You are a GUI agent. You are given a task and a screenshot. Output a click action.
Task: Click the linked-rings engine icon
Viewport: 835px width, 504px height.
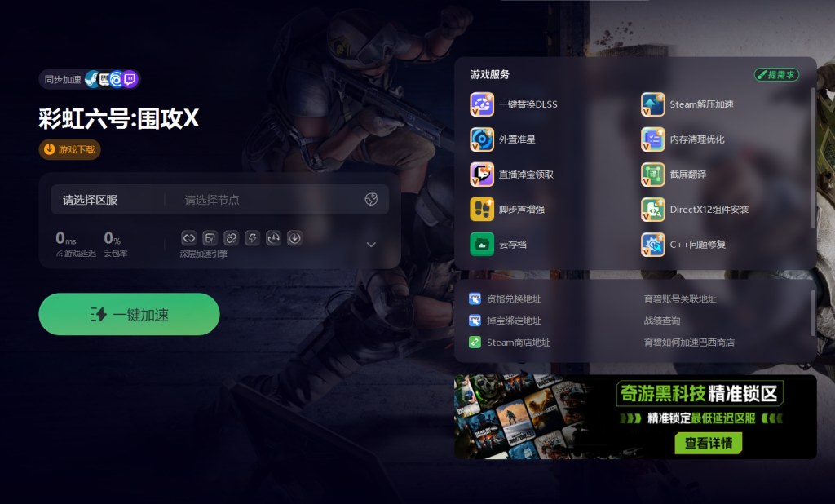(231, 237)
